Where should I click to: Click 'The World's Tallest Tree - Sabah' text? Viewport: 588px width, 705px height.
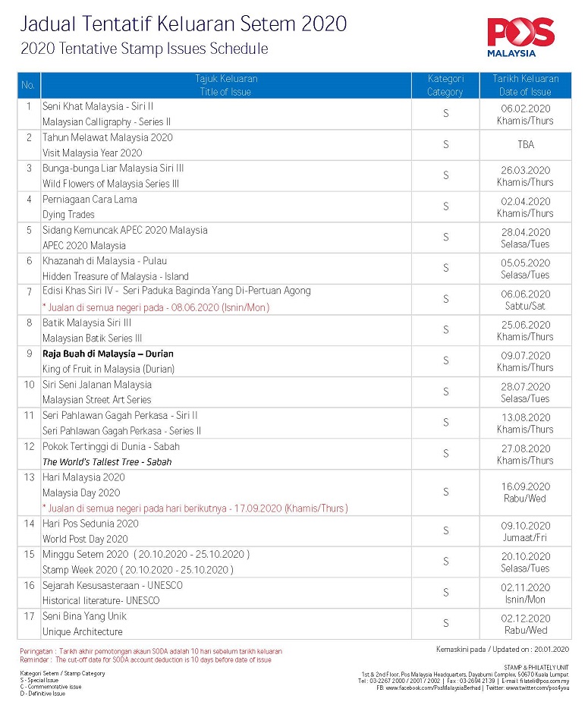click(x=107, y=461)
